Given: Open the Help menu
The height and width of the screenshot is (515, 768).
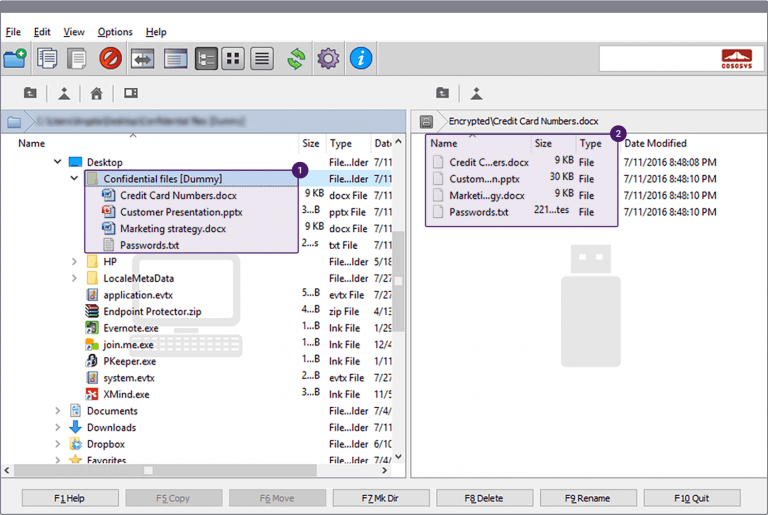Looking at the screenshot, I should point(156,32).
